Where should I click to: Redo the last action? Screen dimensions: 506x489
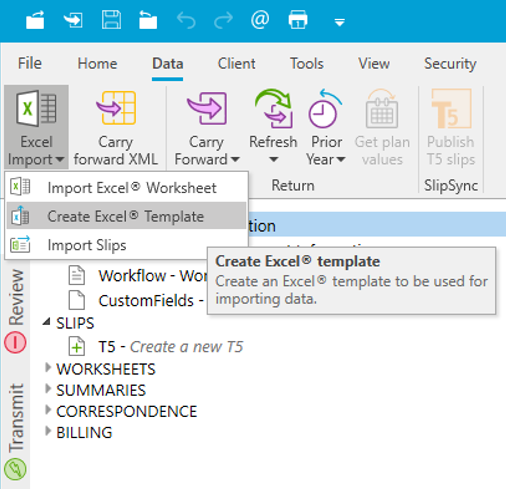(x=223, y=20)
